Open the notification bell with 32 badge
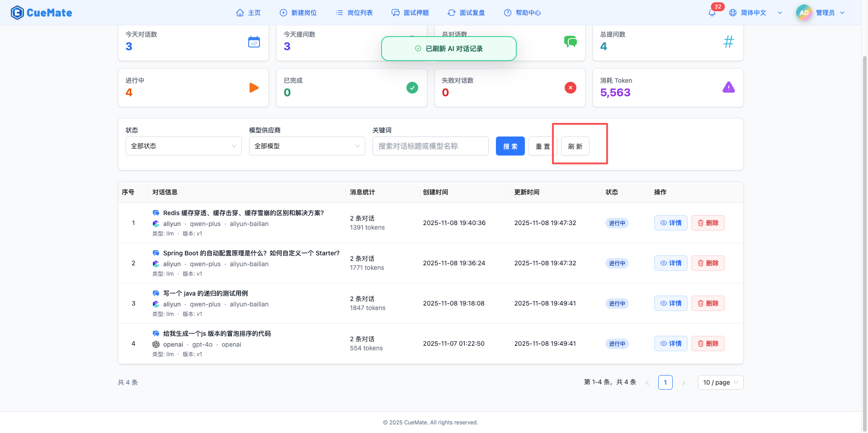 (712, 13)
